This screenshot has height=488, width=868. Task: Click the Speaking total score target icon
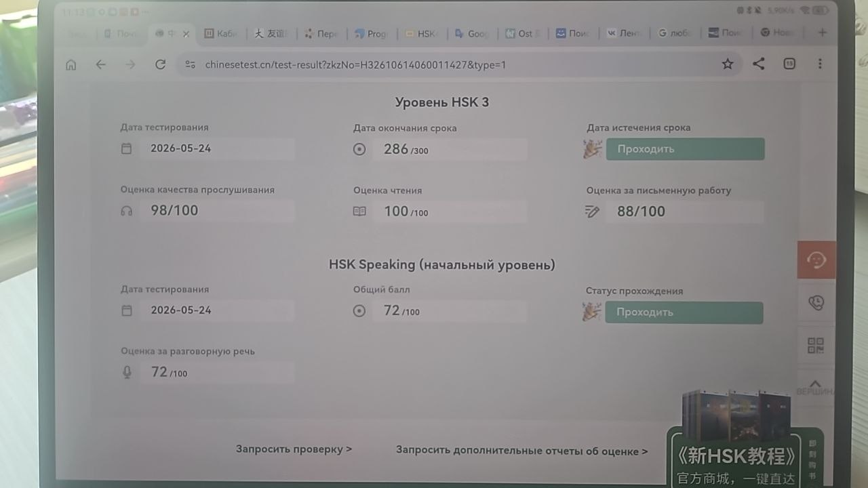(359, 311)
